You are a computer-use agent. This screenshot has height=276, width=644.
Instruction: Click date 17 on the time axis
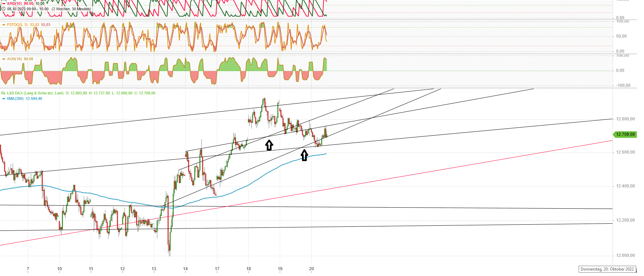tap(217, 268)
